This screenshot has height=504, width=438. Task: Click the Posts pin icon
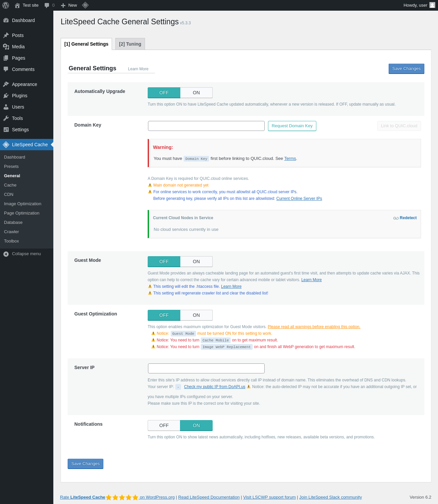pyautogui.click(x=6, y=35)
